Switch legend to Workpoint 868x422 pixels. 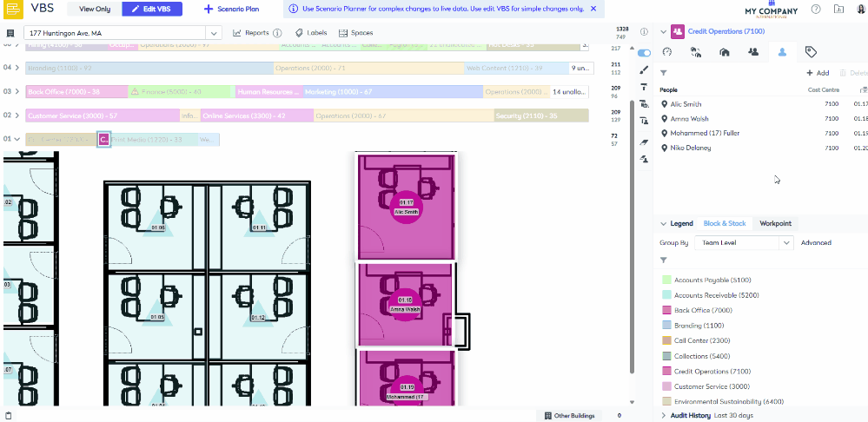(775, 223)
